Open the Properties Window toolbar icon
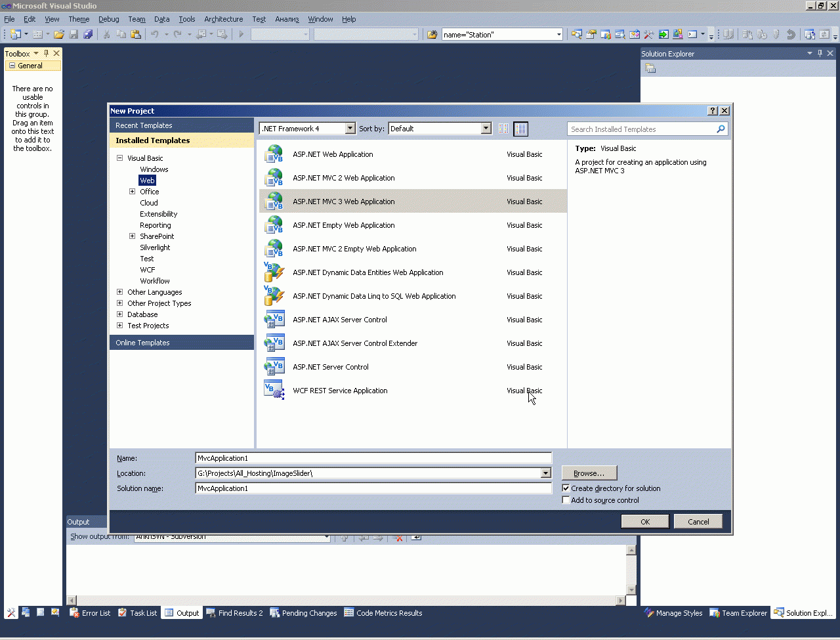840x640 pixels. coord(591,34)
